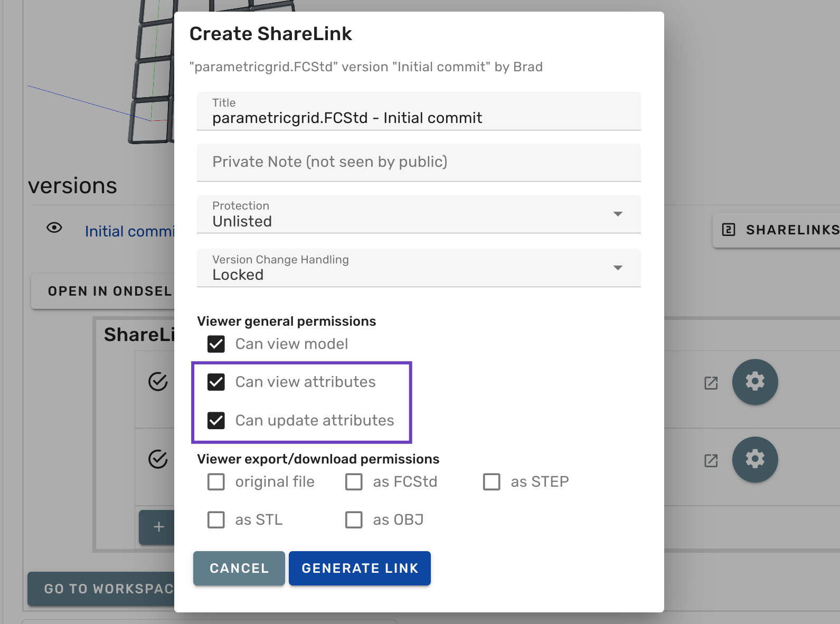Open the gear settings icon for the first ShareLink

point(755,382)
